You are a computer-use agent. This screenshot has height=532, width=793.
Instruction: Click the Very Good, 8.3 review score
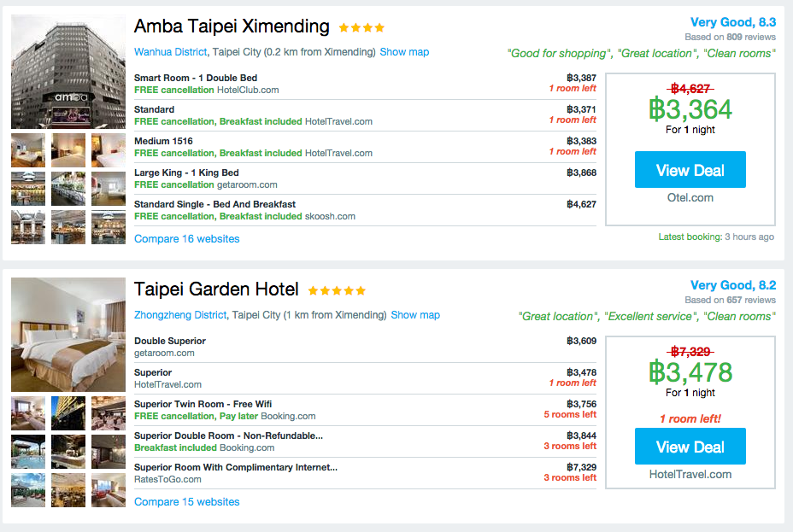coord(732,23)
